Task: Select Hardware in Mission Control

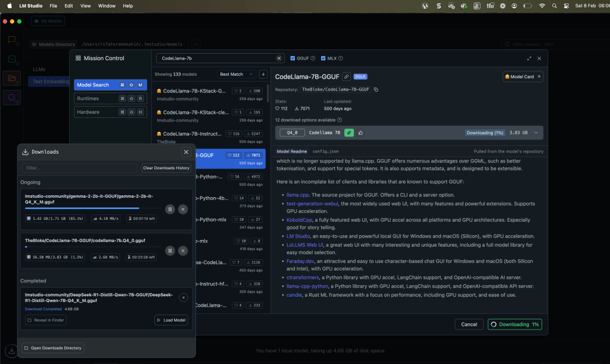Action: tap(110, 112)
